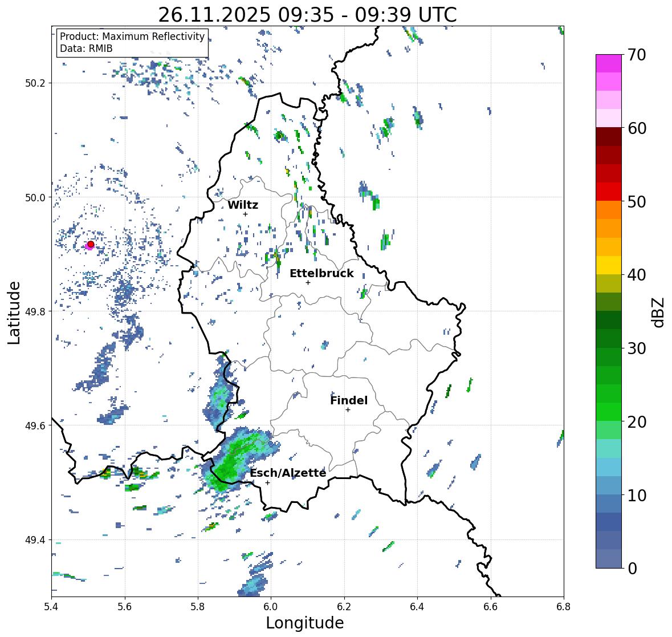This screenshot has height=637, width=672.
Task: Click the 6.0 longitude tick label
Action: coord(271,607)
